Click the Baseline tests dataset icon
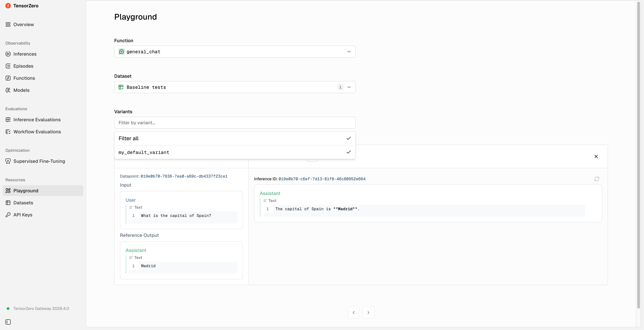Viewport: 644px width, 330px height. (121, 87)
